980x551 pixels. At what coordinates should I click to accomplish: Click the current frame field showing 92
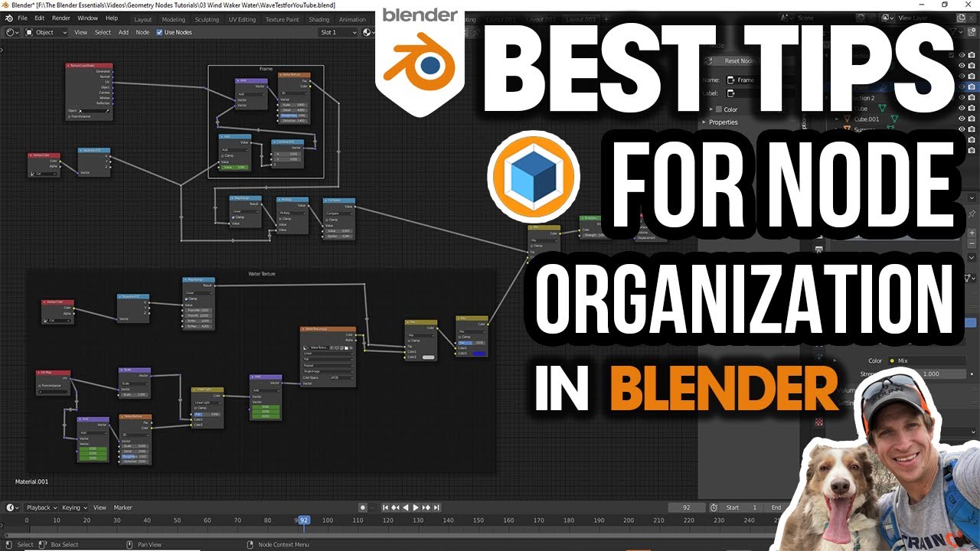(686, 507)
